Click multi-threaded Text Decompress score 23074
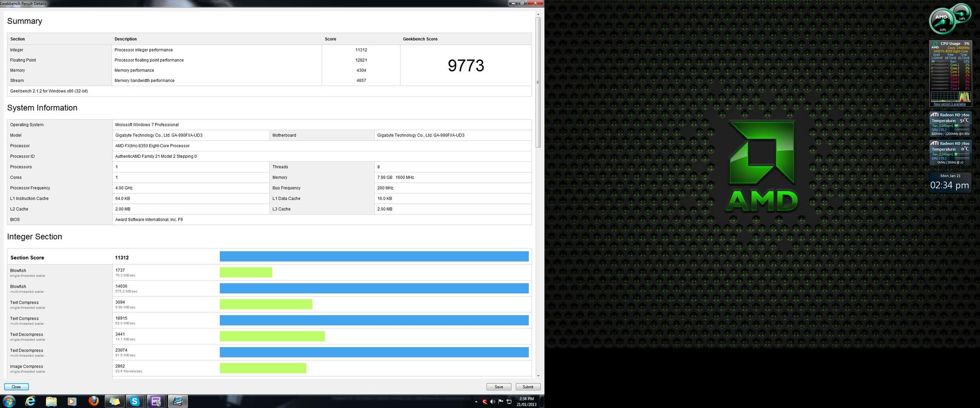 tap(121, 350)
